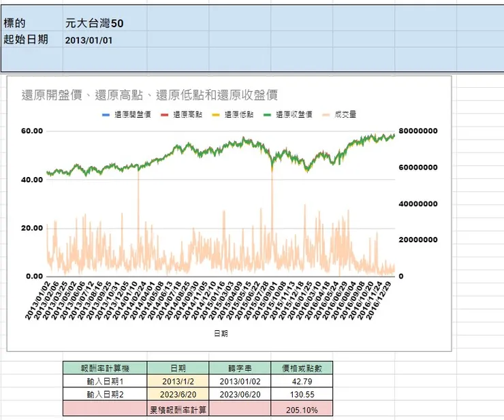Click the 0.00 left axis label
504x420 pixels.
pos(34,276)
